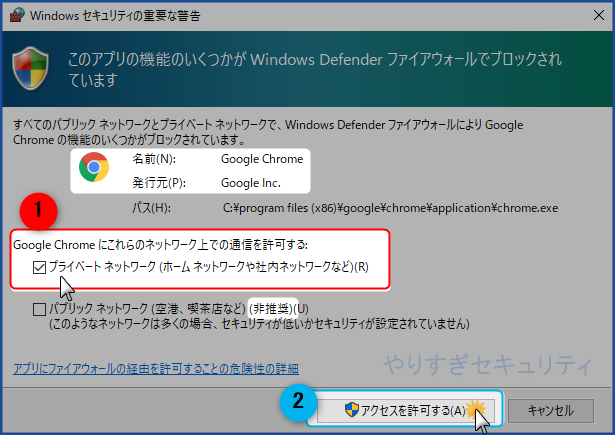Select the 'Google Inc.' publisher text
Image resolution: width=615 pixels, height=435 pixels.
[251, 183]
